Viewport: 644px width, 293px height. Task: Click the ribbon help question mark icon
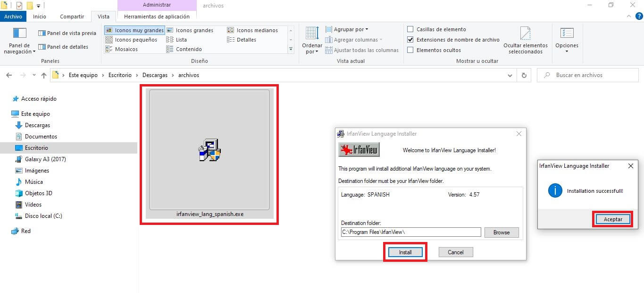[639, 16]
